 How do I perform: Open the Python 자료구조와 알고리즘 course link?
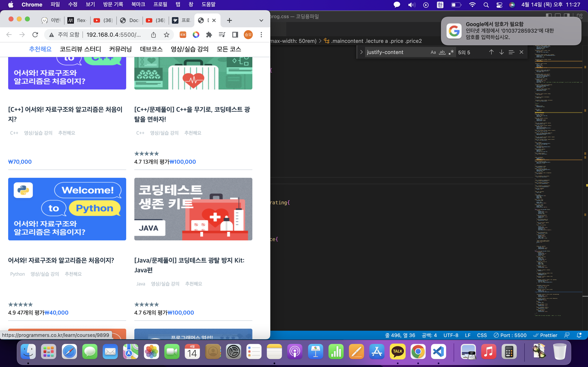pos(61,260)
